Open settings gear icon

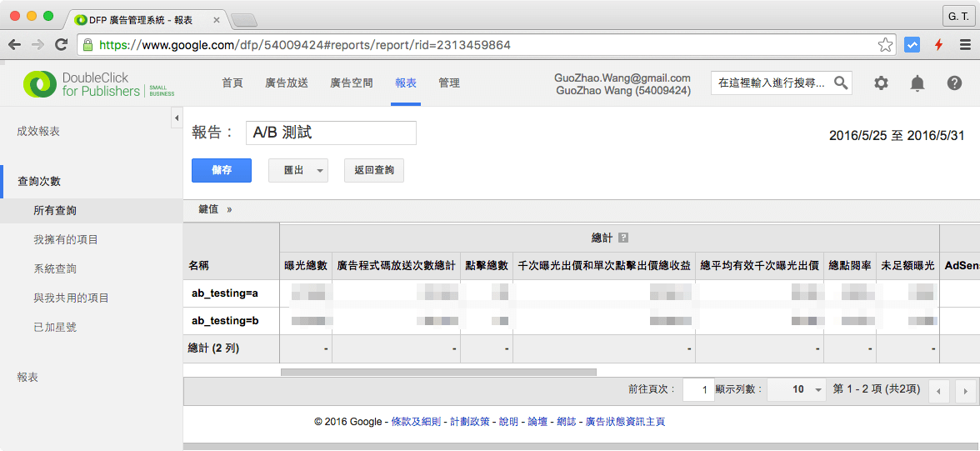coord(881,83)
